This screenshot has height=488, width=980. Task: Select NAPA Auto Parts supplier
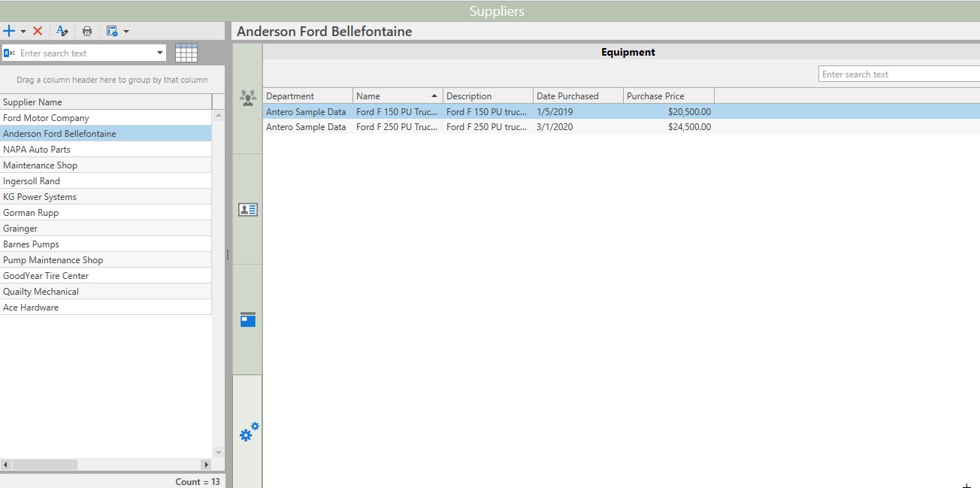click(x=106, y=149)
